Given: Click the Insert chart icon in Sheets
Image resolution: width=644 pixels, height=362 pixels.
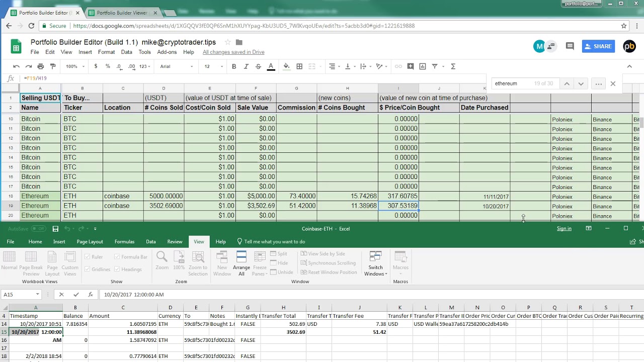Looking at the screenshot, I should 423,66.
